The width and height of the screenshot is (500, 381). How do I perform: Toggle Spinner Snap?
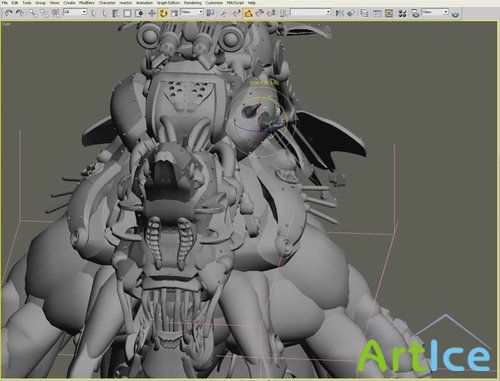point(271,13)
